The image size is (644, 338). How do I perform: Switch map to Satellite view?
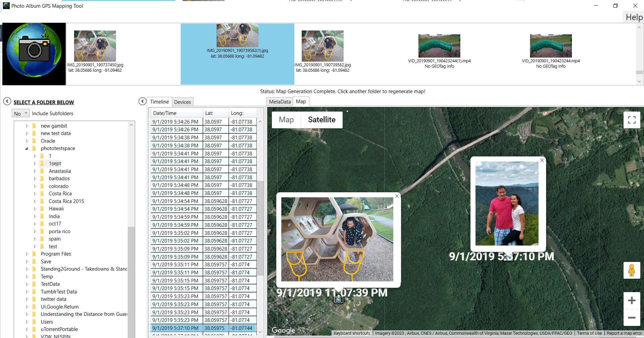322,120
